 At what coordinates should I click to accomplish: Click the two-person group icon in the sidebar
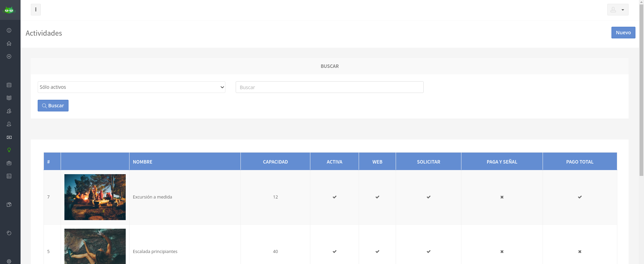click(x=9, y=111)
